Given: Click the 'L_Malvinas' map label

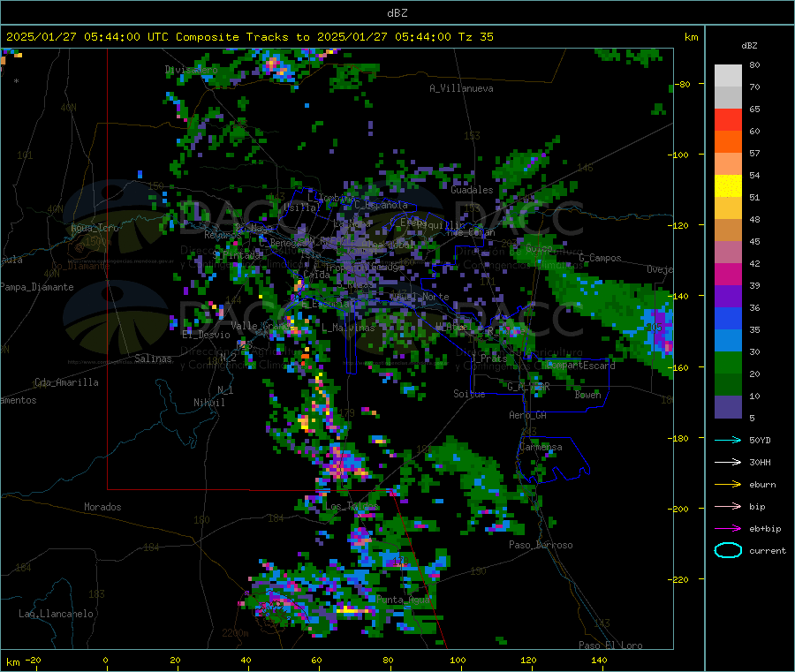Looking at the screenshot, I should coord(348,328).
